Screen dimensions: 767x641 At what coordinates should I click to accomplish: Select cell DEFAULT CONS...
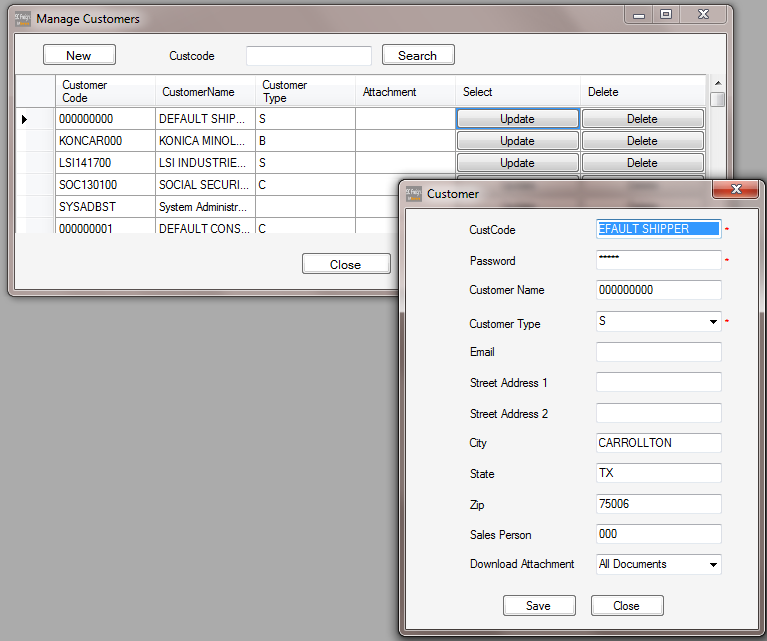205,226
